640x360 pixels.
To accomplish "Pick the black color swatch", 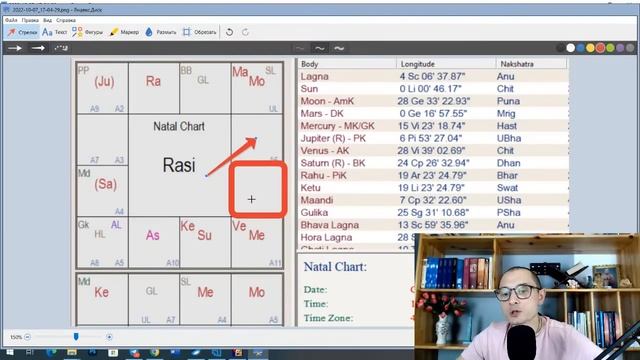I will point(561,48).
